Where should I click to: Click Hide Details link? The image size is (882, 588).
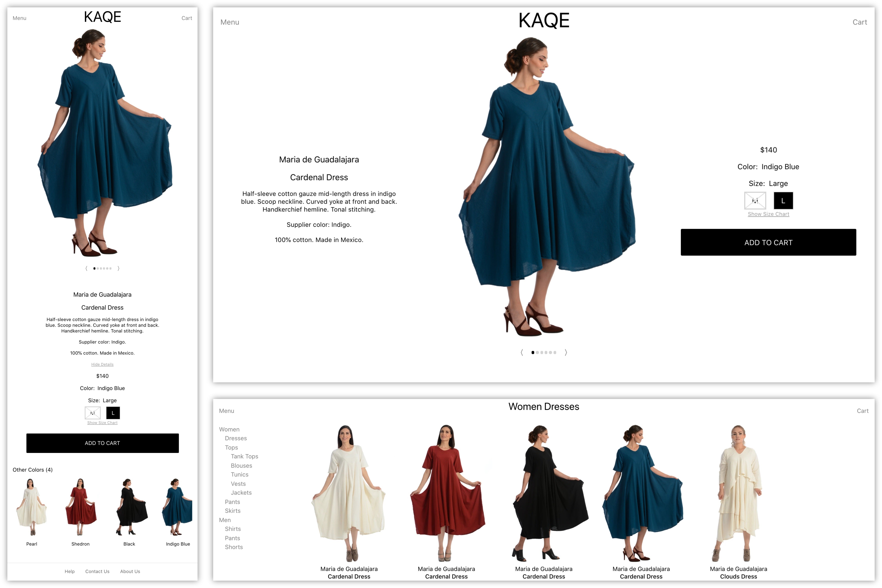pyautogui.click(x=102, y=365)
